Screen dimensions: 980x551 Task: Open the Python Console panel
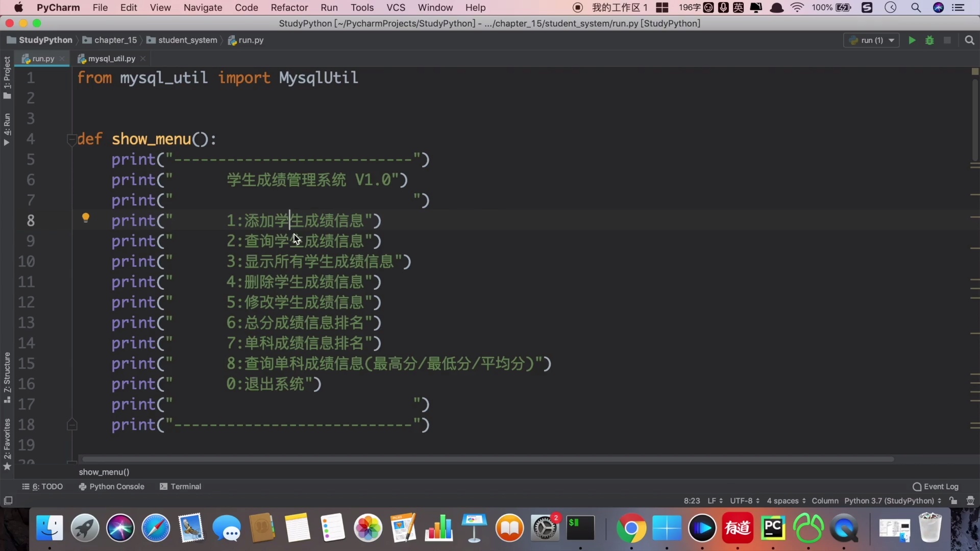tap(112, 487)
